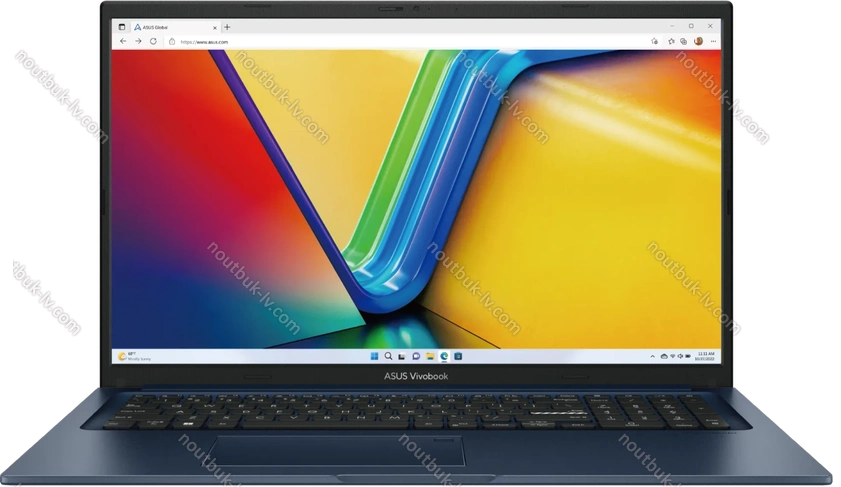Open the clock and date panel
The image size is (841, 487).
pos(704,355)
